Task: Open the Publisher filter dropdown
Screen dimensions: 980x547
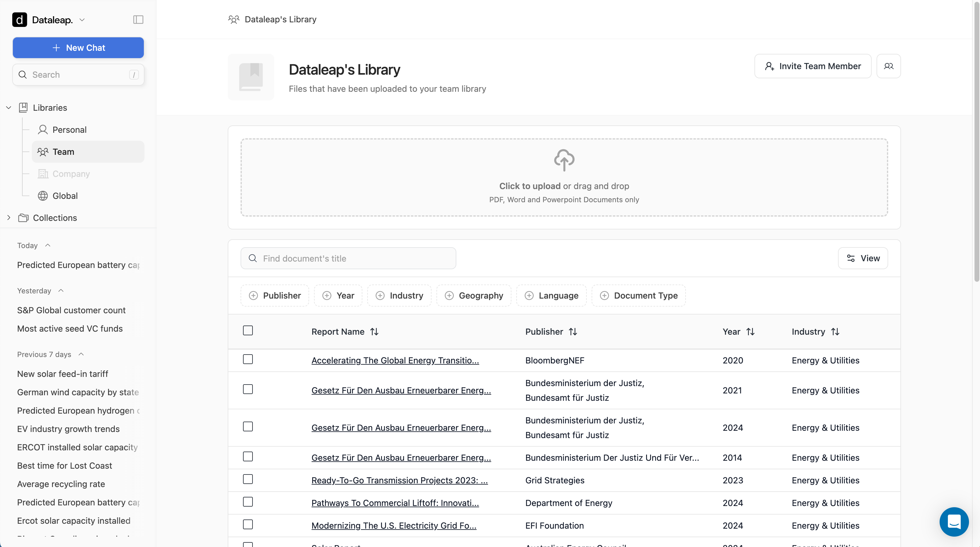Action: click(x=275, y=296)
